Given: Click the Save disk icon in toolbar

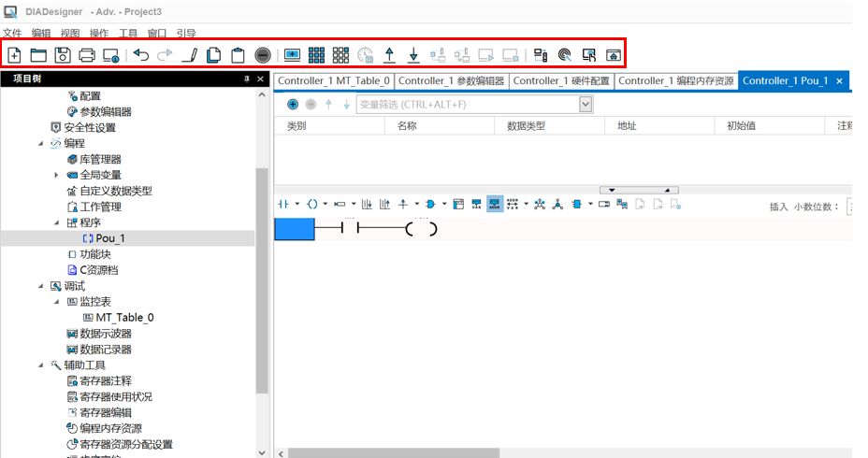Looking at the screenshot, I should point(63,55).
